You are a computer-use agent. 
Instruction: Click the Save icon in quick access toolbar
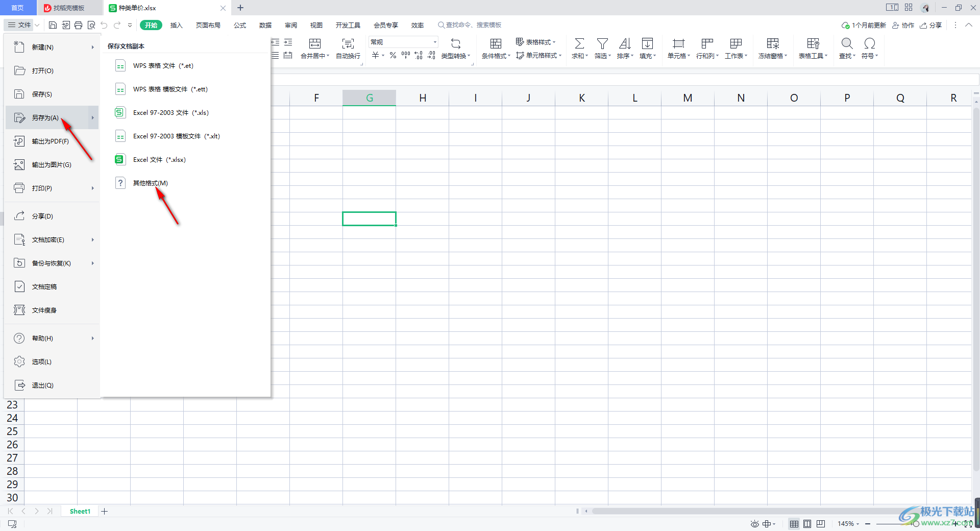[x=53, y=25]
